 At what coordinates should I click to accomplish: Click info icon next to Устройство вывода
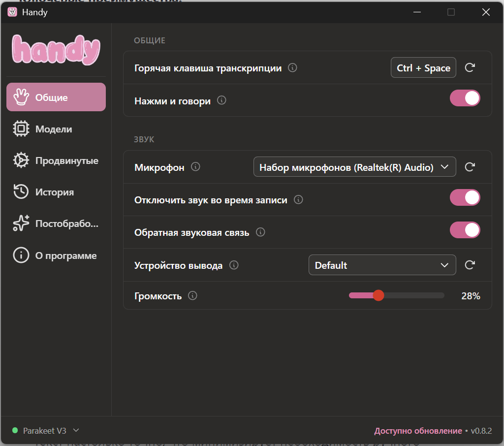click(234, 265)
